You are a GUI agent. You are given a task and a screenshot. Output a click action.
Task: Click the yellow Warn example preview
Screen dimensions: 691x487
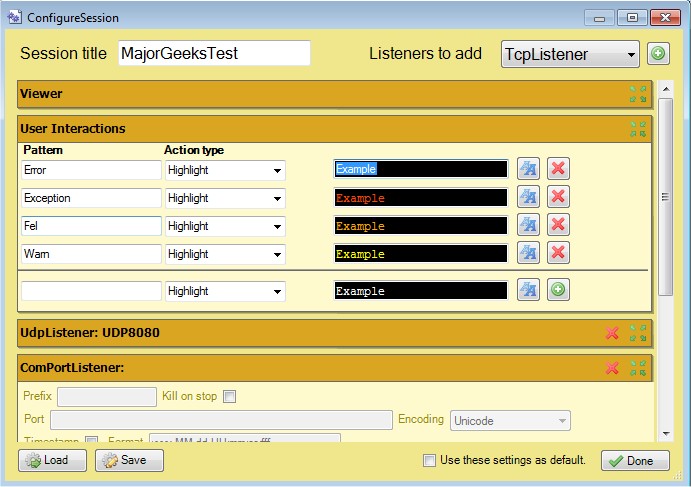point(421,254)
